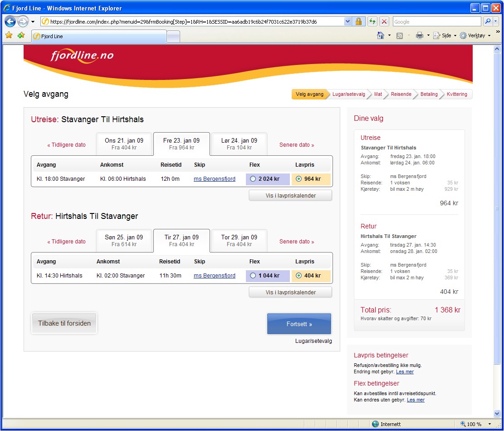The image size is (504, 431).
Task: Click the RSS feeds icon
Action: click(x=400, y=36)
